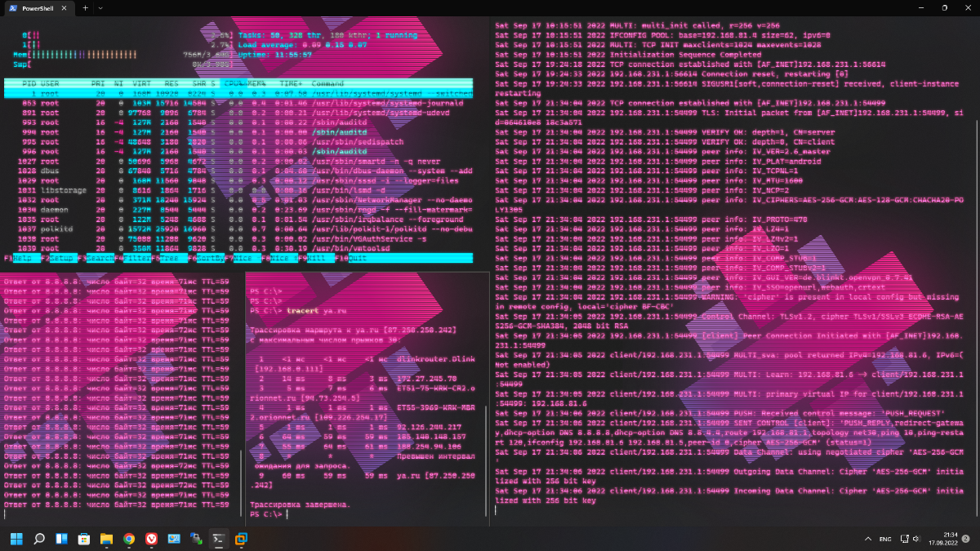Viewport: 980px width, 551px height.
Task: Launch Microsoft Store from the taskbar
Action: (x=83, y=539)
